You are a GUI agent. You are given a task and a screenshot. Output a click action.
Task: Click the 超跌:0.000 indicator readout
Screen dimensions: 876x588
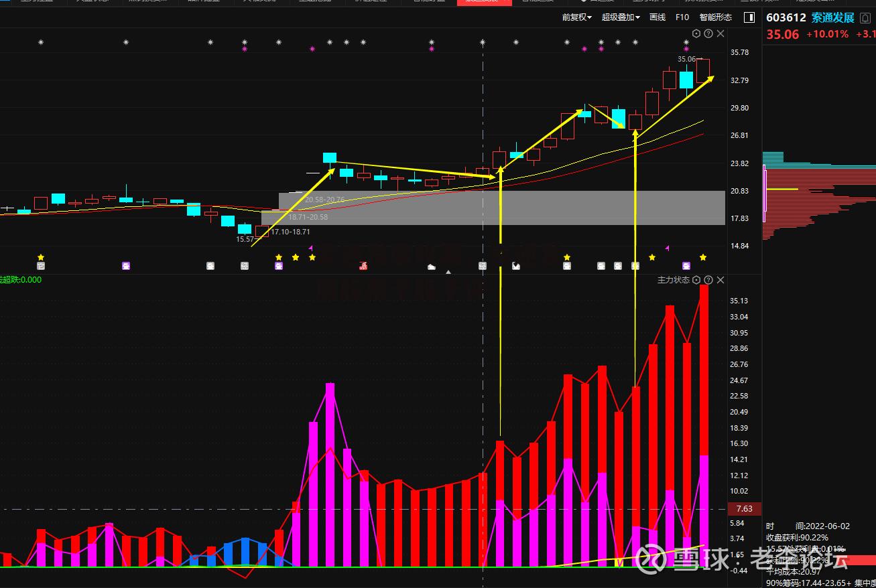pyautogui.click(x=21, y=280)
